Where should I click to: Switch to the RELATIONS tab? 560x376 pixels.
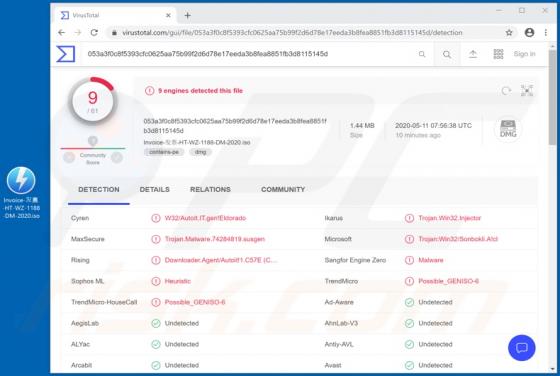[x=210, y=190]
